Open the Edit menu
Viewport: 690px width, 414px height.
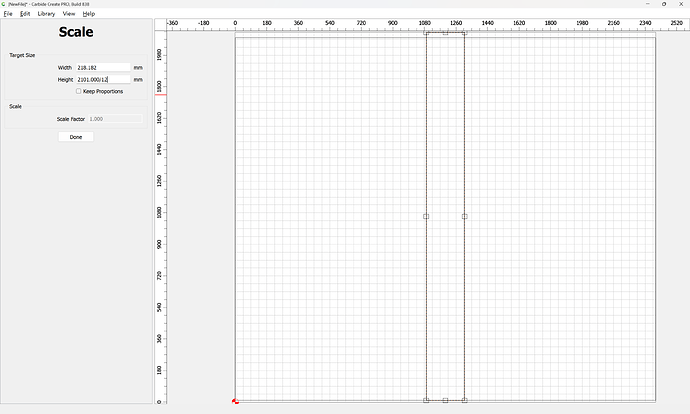point(25,14)
